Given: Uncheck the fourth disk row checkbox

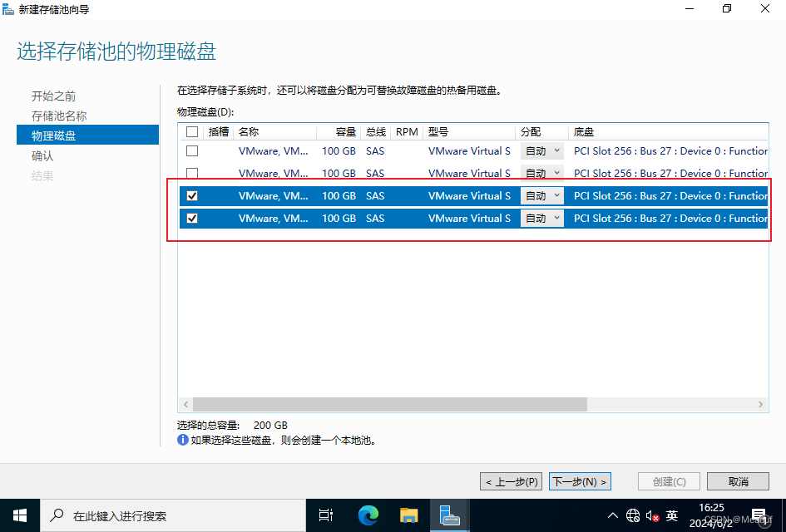Looking at the screenshot, I should coord(192,219).
